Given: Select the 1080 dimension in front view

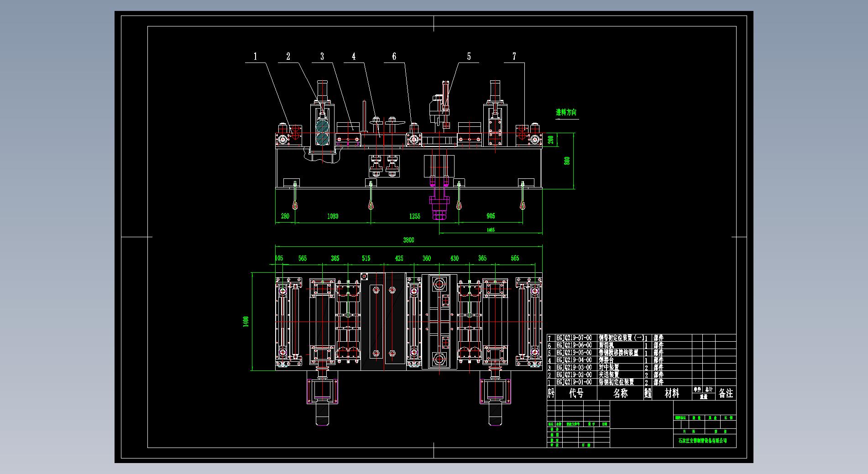Looking at the screenshot, I should tap(333, 216).
